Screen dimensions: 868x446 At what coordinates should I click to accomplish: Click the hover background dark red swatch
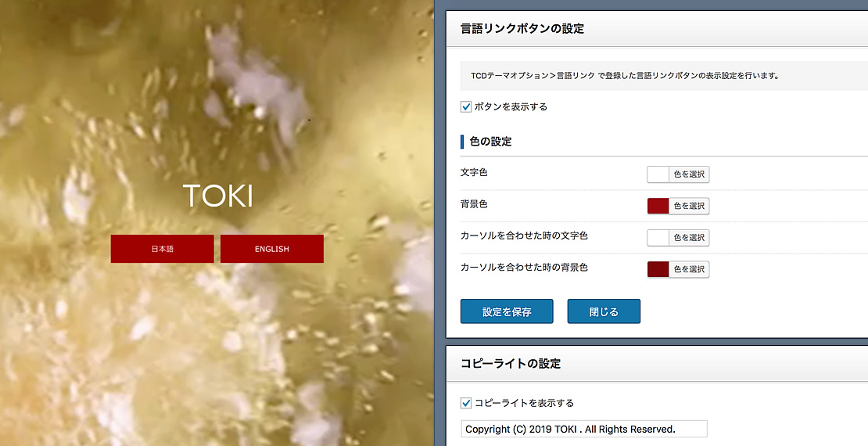point(658,269)
